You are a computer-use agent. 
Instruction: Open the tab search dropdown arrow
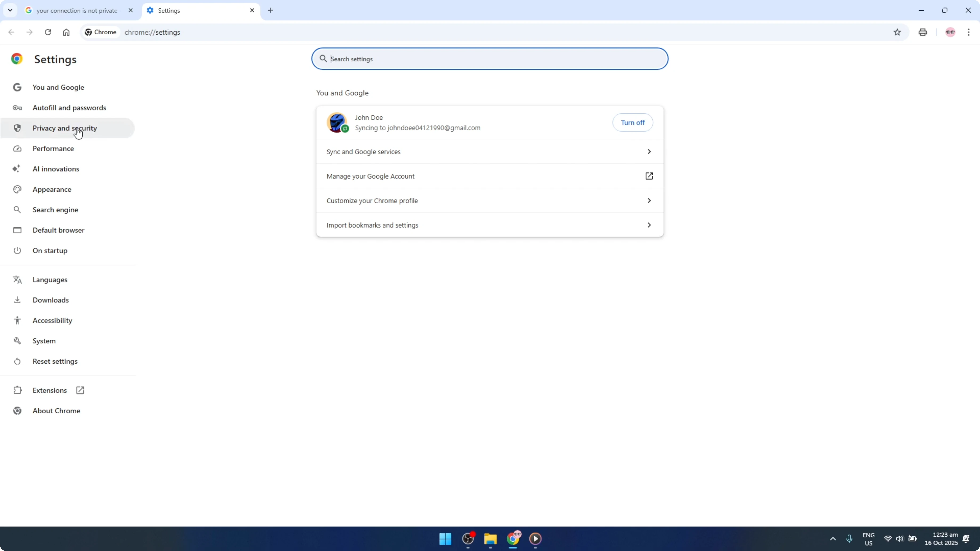coord(10,10)
